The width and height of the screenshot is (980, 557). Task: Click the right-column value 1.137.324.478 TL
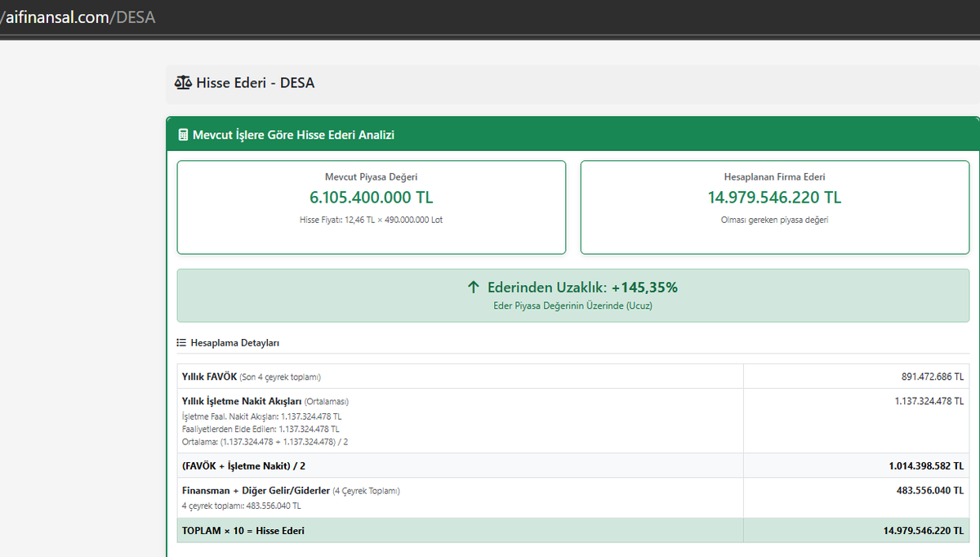(929, 401)
